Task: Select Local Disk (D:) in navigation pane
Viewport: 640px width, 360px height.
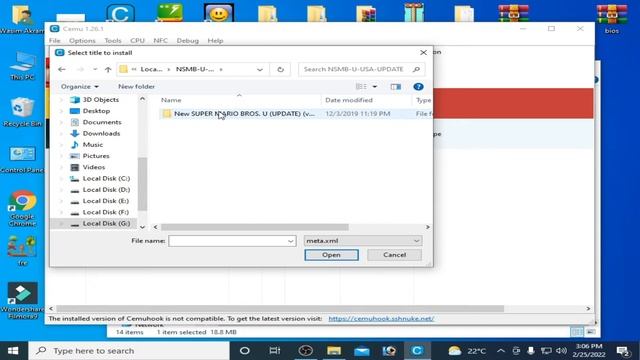Action: pos(106,190)
